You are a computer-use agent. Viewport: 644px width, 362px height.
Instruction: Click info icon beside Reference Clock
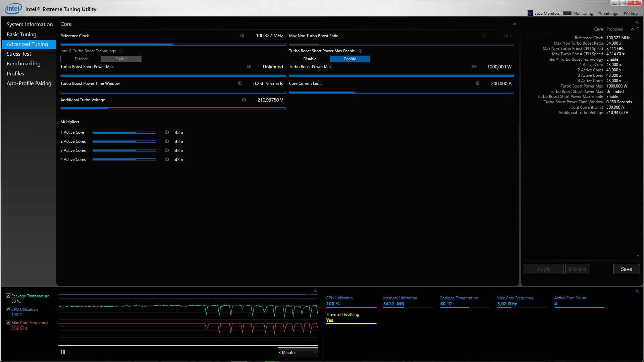coord(242,36)
